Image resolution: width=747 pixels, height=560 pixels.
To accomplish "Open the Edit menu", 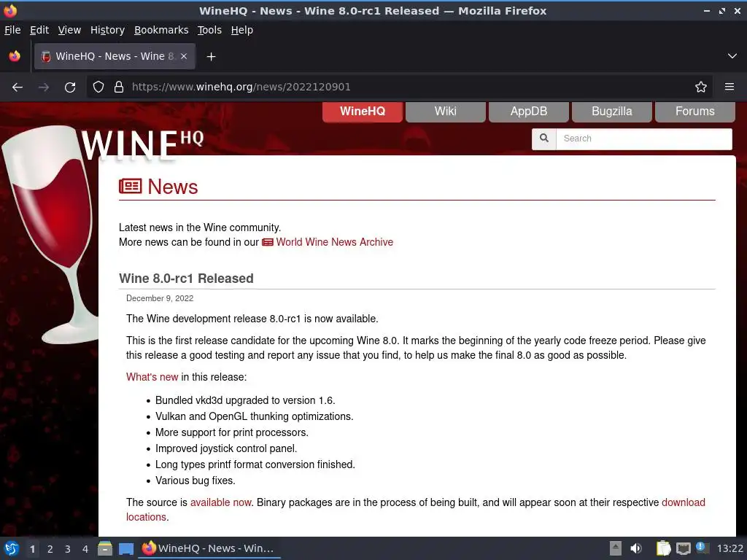I will pos(39,30).
